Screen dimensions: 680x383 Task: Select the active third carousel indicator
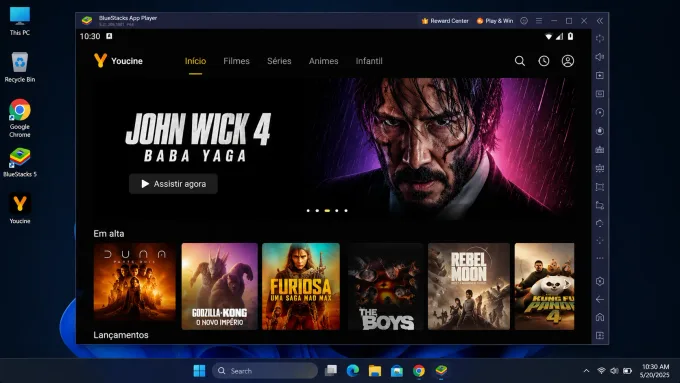(327, 211)
